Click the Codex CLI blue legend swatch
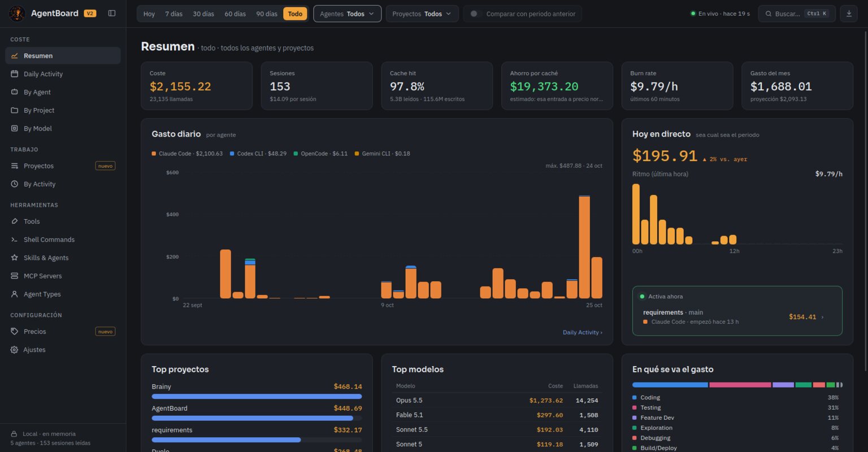The height and width of the screenshot is (452, 868). coord(232,154)
